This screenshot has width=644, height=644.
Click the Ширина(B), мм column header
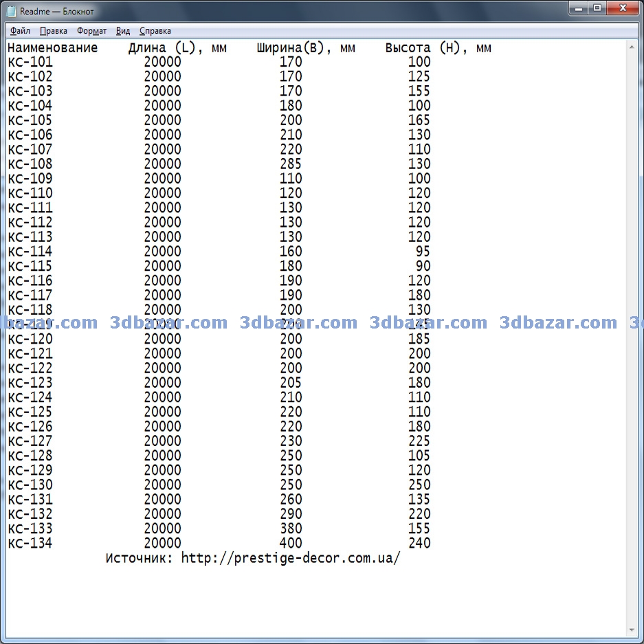coord(306,48)
